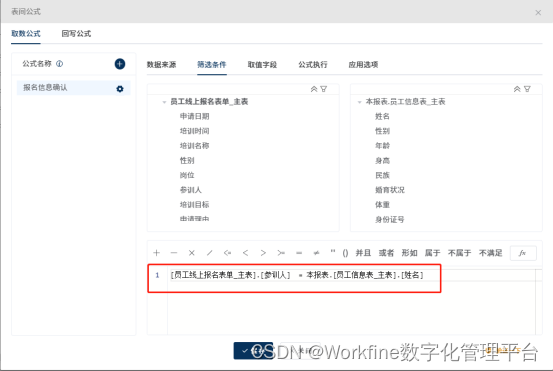Screen dimensions: 553x371
Task: Insert the not-equal operator
Action: point(316,253)
